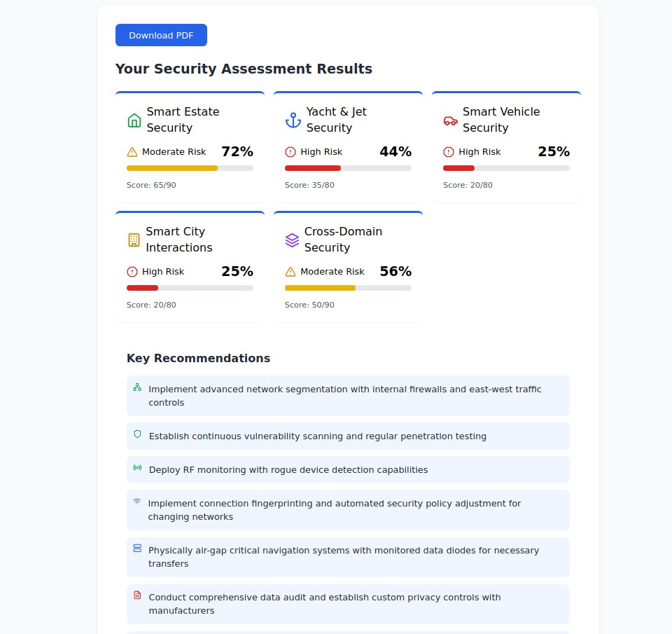Click the High Risk alert icon in Yacht & Jet
The image size is (672, 634).
pos(290,152)
